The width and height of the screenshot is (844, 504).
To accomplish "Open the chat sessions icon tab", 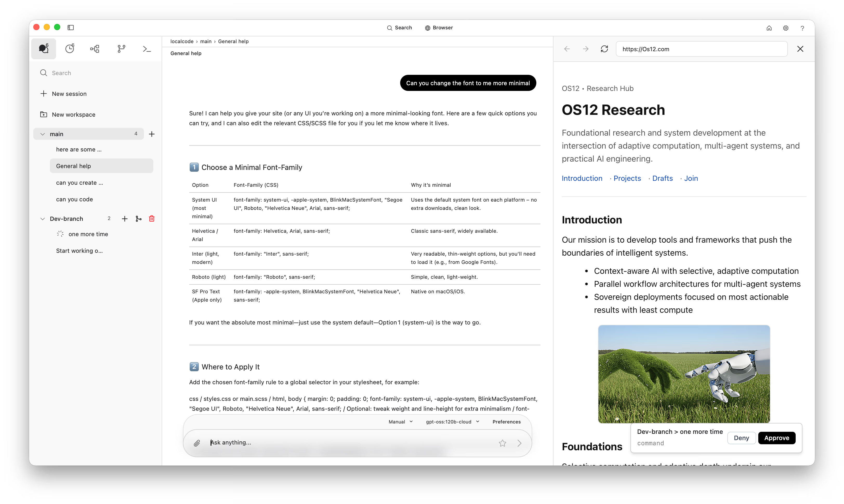I will click(43, 49).
